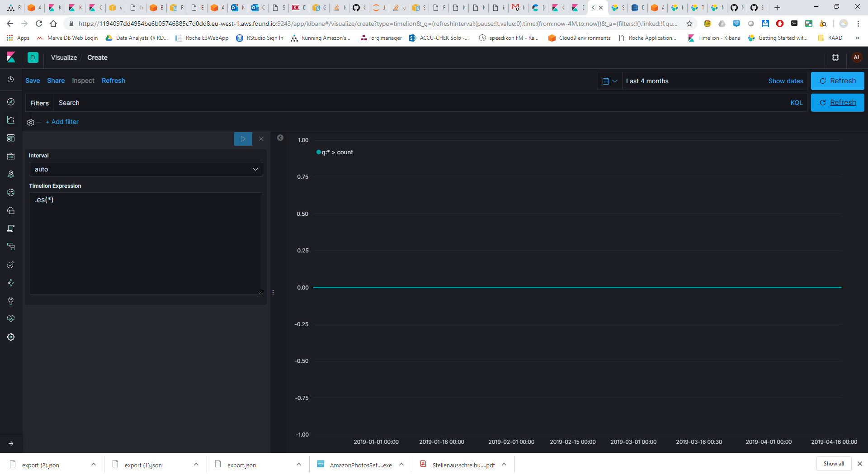Switch KQL query language toggle
868x475 pixels.
(797, 103)
